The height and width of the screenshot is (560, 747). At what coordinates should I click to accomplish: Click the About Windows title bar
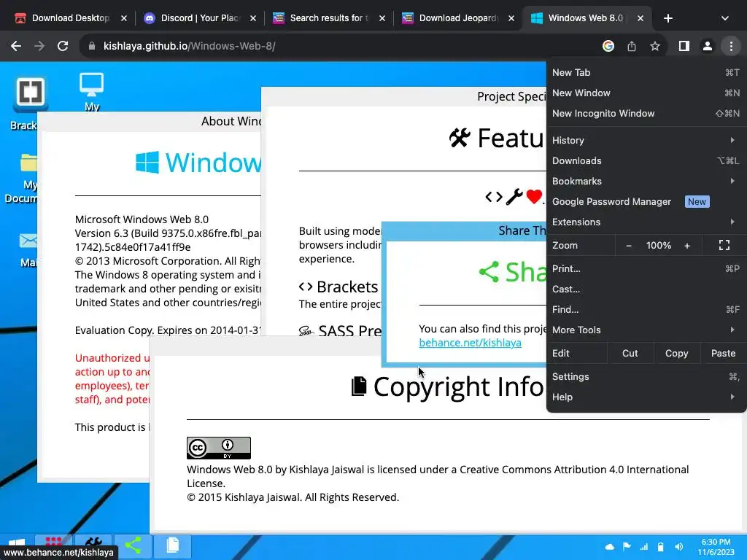(x=149, y=122)
